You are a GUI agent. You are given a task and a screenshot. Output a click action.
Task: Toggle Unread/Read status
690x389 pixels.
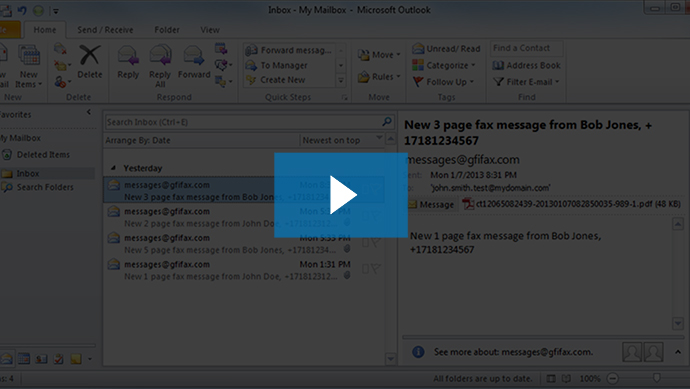[446, 48]
